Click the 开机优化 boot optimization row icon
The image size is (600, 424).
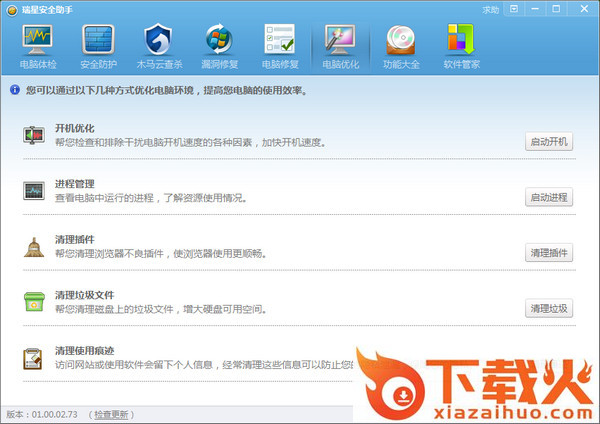34,135
